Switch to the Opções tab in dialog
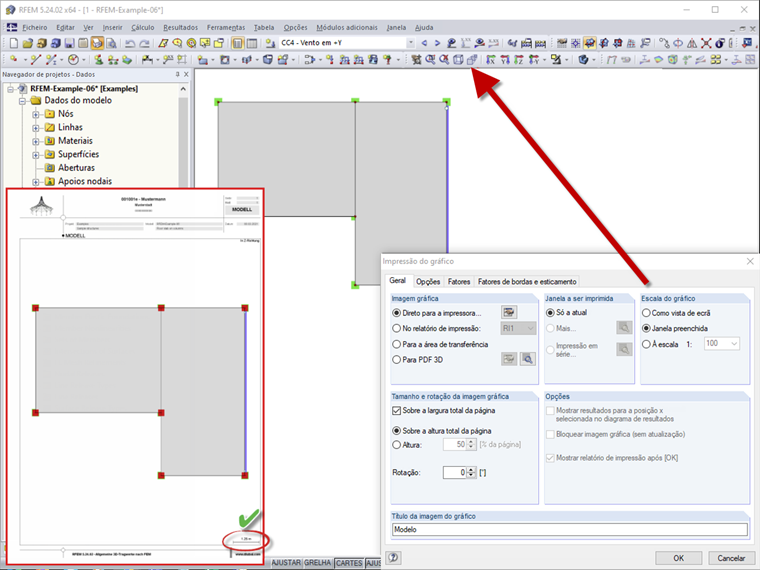 tap(428, 282)
